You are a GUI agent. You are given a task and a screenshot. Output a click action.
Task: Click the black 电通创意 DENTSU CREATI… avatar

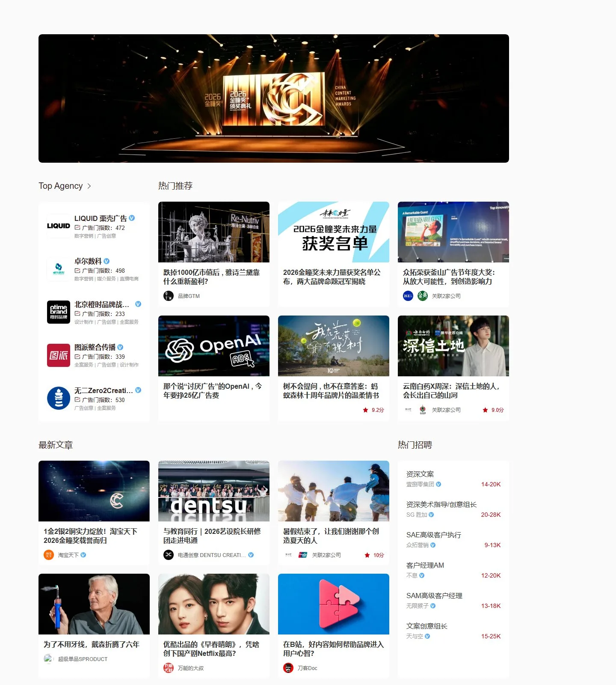point(169,555)
